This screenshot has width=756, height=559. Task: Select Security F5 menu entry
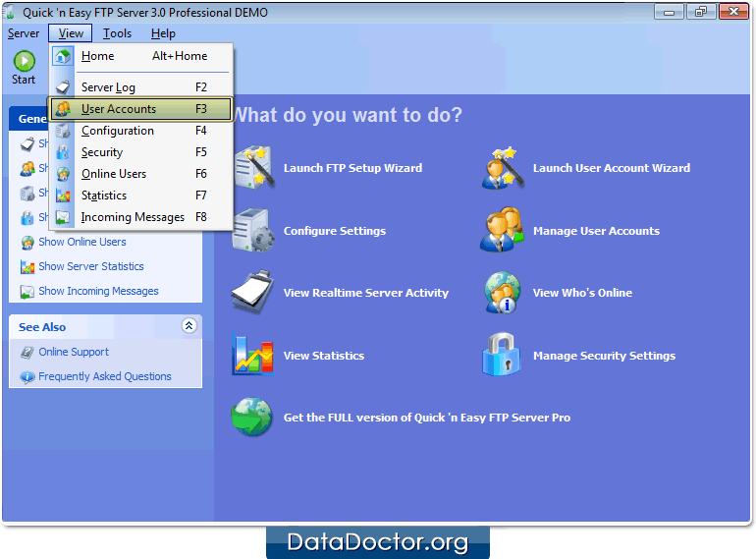(x=141, y=152)
